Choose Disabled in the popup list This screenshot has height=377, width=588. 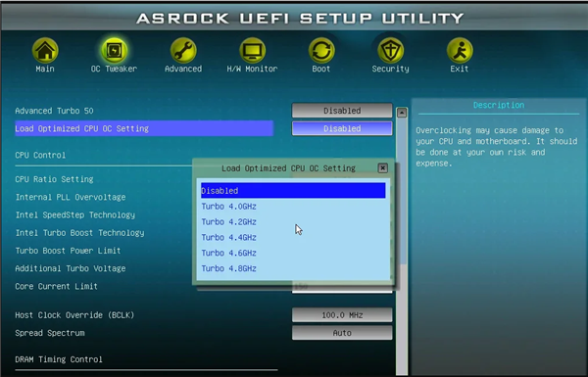click(x=293, y=190)
